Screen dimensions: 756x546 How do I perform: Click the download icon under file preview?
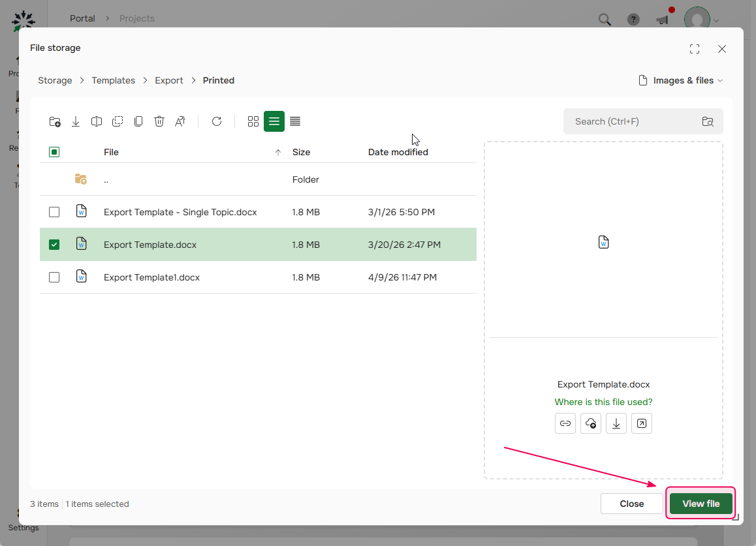coord(616,423)
